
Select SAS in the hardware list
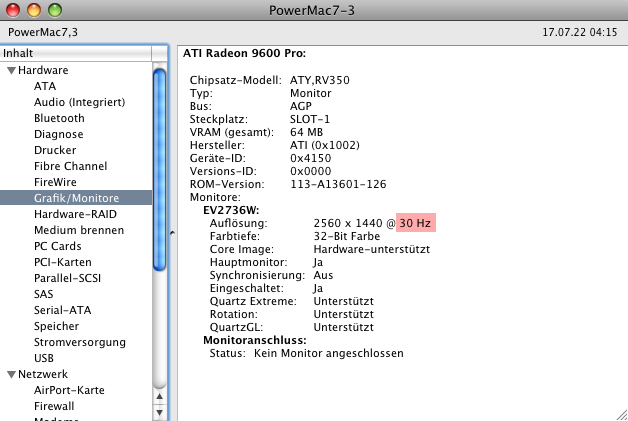pyautogui.click(x=43, y=294)
